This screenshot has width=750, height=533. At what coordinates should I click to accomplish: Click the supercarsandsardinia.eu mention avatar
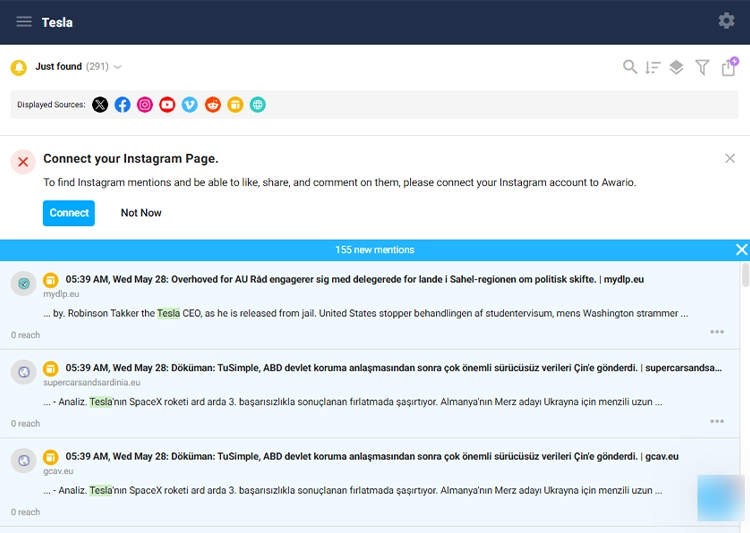click(23, 372)
